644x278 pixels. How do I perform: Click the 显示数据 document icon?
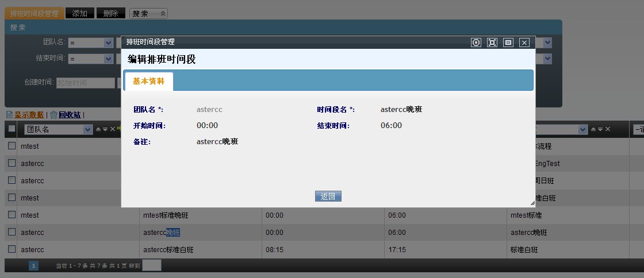(9, 115)
